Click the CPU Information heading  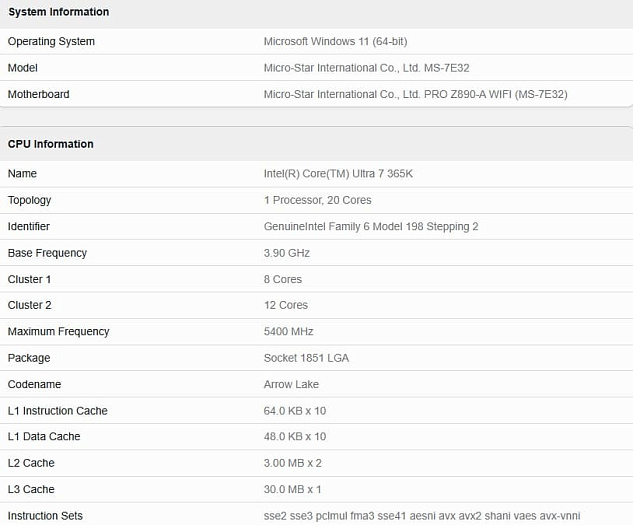[51, 144]
